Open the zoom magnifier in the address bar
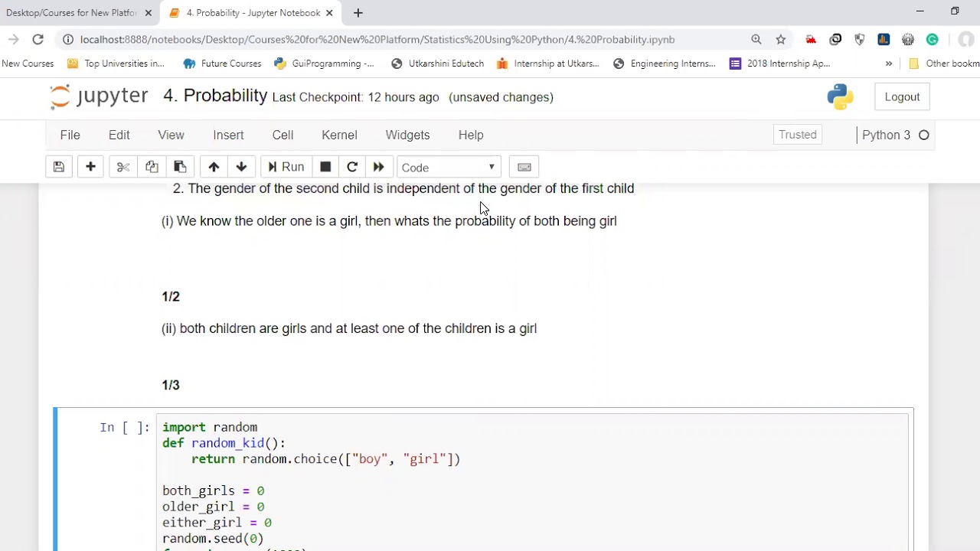 tap(756, 39)
